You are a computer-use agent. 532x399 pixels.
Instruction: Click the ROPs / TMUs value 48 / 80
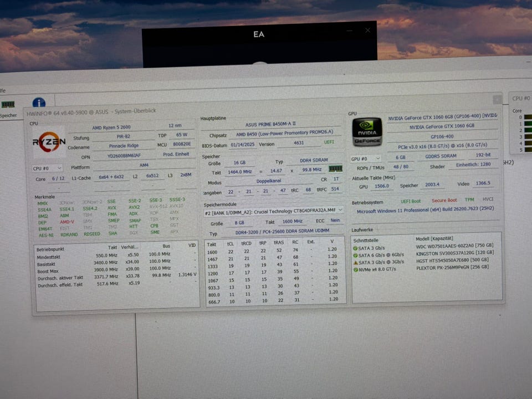[401, 167]
